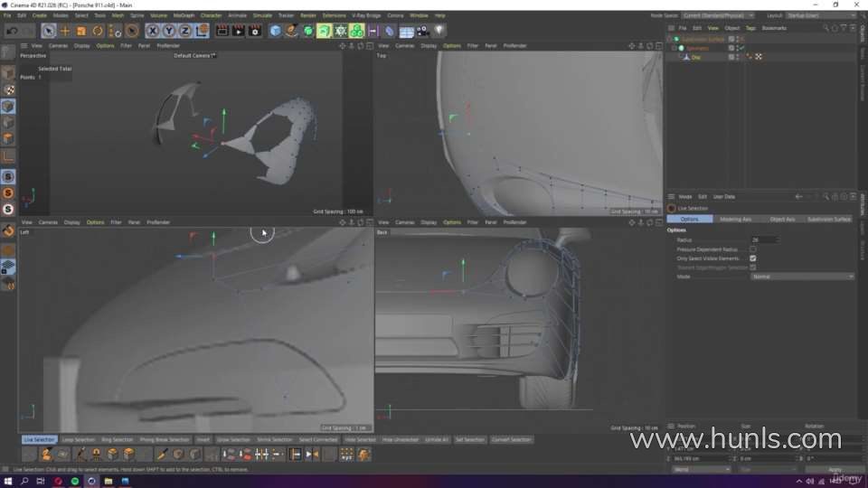868x488 pixels.
Task: Click the Grow Selection button
Action: tap(233, 440)
